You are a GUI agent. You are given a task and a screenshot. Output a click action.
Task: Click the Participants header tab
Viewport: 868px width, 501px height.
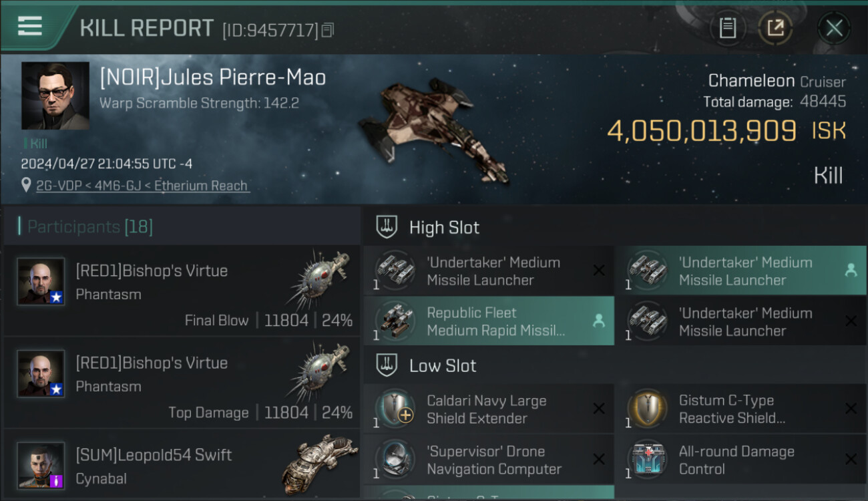pos(89,227)
